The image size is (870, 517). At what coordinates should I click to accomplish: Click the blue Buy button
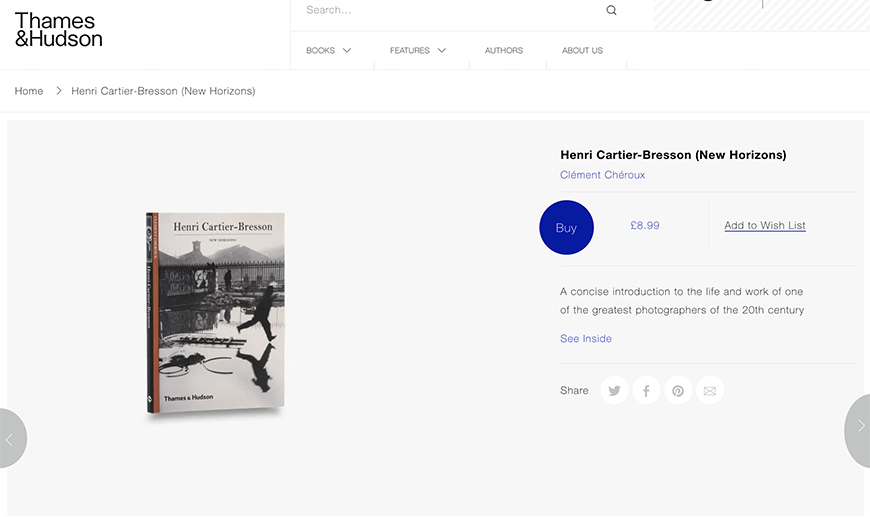[566, 227]
